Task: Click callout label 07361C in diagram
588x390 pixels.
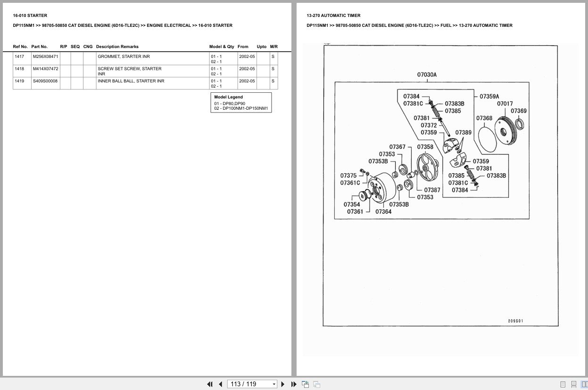Action: (x=350, y=183)
